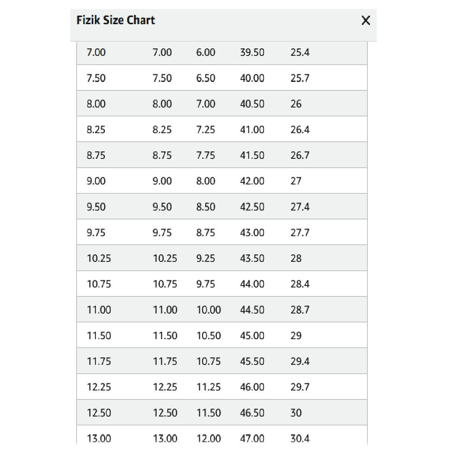Viewport: 476px width, 476px height.
Task: Click the 28.4 length cell
Action: click(300, 284)
